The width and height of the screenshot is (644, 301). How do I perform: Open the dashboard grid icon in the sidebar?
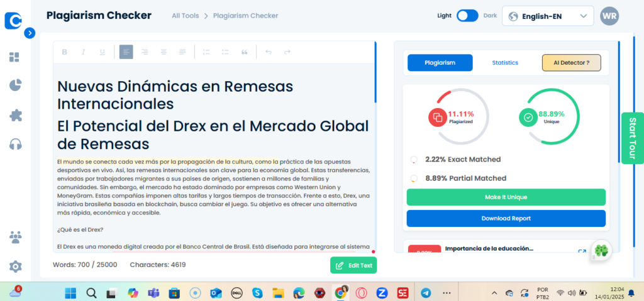pos(15,57)
